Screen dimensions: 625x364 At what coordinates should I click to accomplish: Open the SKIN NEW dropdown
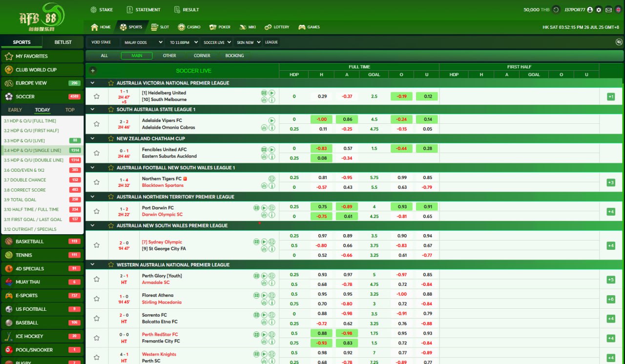[249, 42]
